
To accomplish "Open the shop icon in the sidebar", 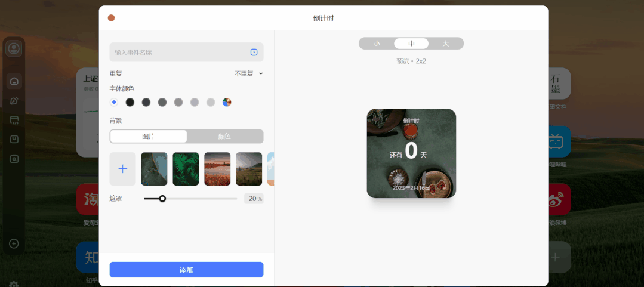I will [14, 120].
